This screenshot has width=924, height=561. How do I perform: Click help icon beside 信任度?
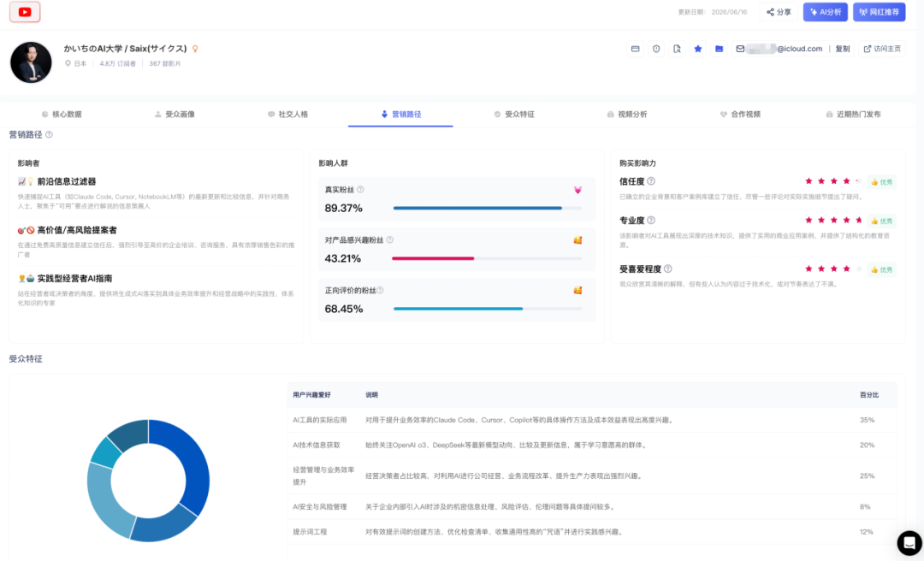651,181
